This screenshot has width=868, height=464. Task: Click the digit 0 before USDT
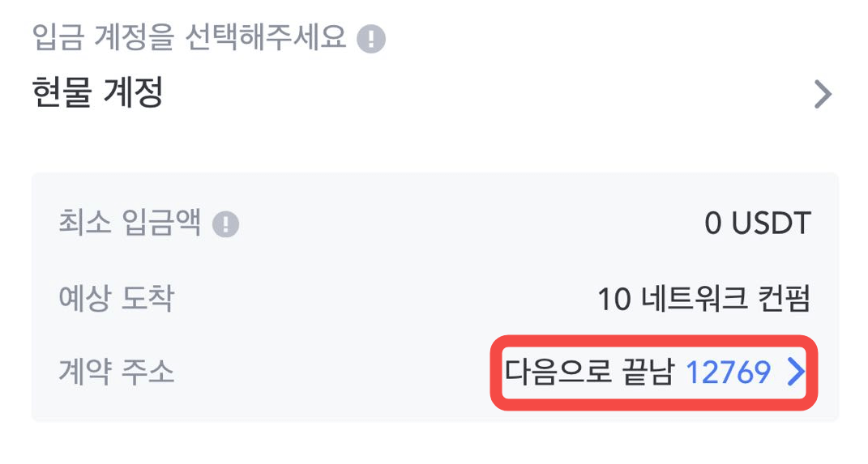click(712, 223)
